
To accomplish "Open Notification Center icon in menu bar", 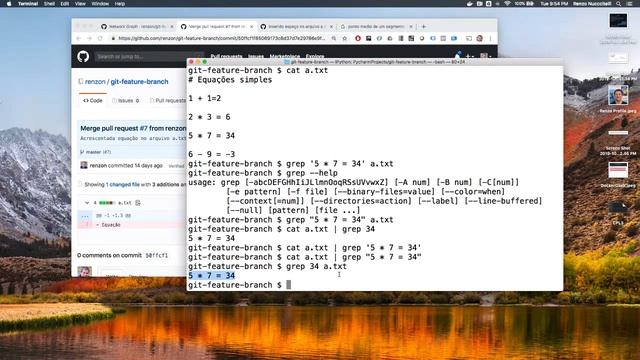I will click(x=630, y=4).
